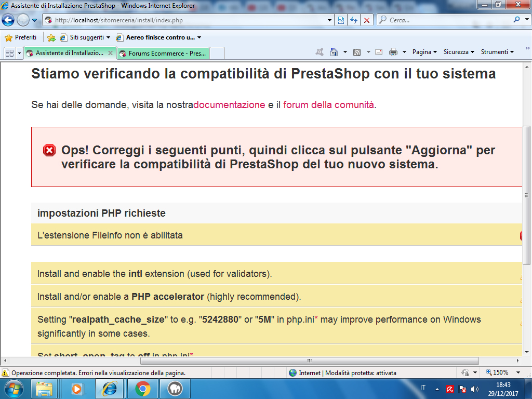Viewport: 532px width, 399px height.
Task: Click the scroll-down arrow of outer scrollbar
Action: 527,352
